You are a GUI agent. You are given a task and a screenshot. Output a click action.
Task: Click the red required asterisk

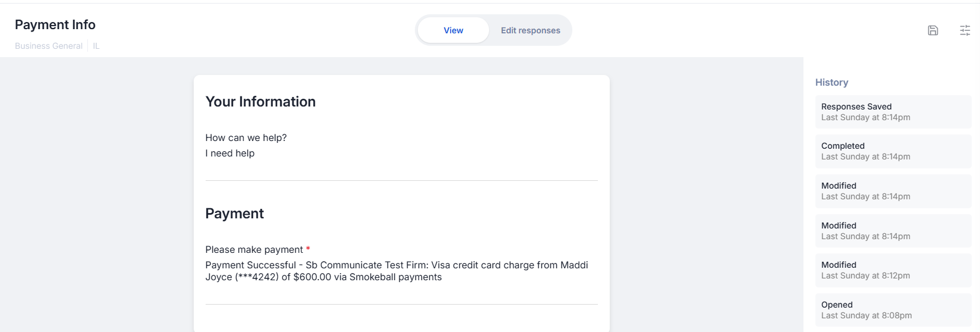point(308,249)
